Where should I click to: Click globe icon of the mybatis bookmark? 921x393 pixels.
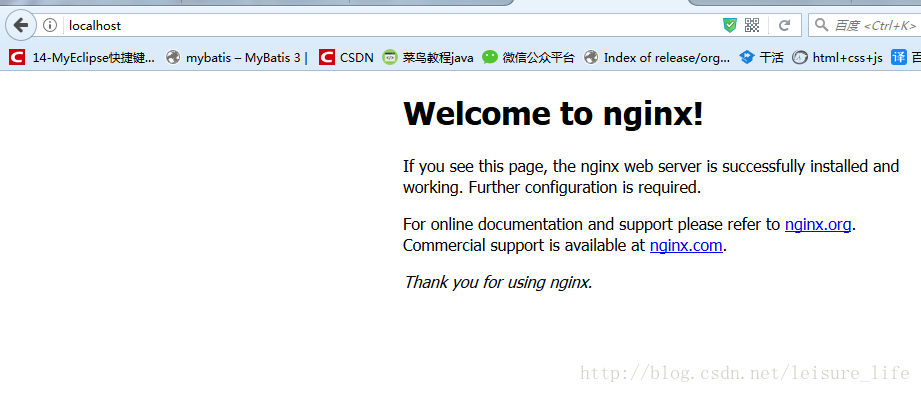(173, 58)
